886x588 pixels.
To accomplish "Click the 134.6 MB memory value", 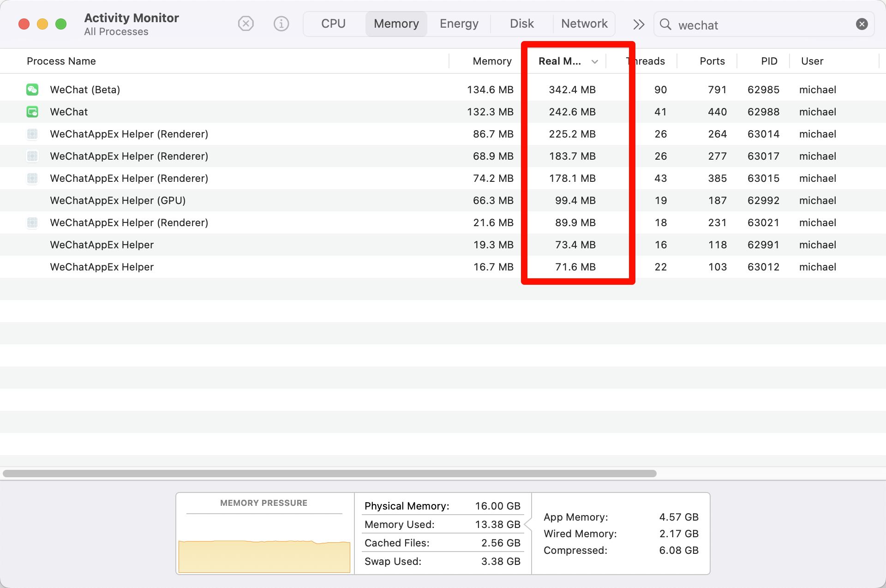I will (x=490, y=90).
